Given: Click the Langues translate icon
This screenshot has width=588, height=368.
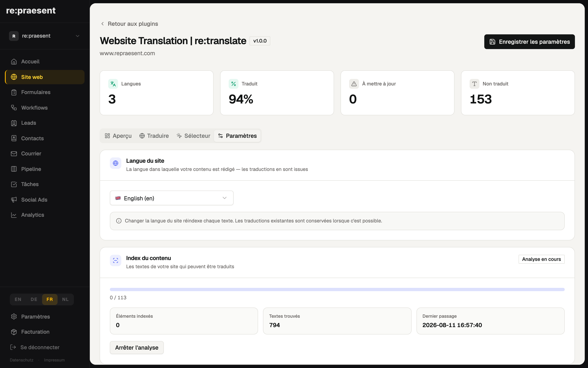Looking at the screenshot, I should click(113, 84).
